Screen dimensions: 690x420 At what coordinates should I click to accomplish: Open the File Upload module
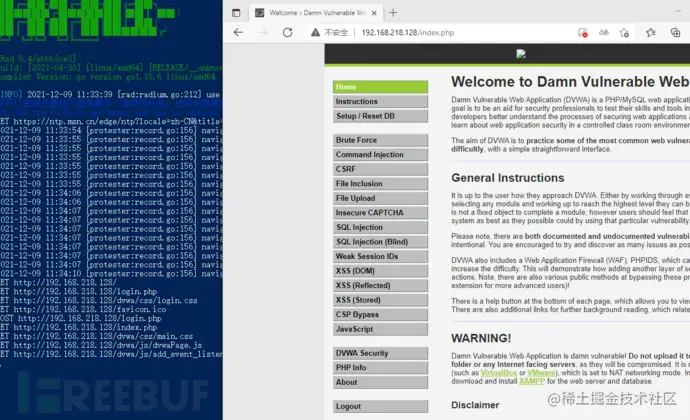(380, 198)
